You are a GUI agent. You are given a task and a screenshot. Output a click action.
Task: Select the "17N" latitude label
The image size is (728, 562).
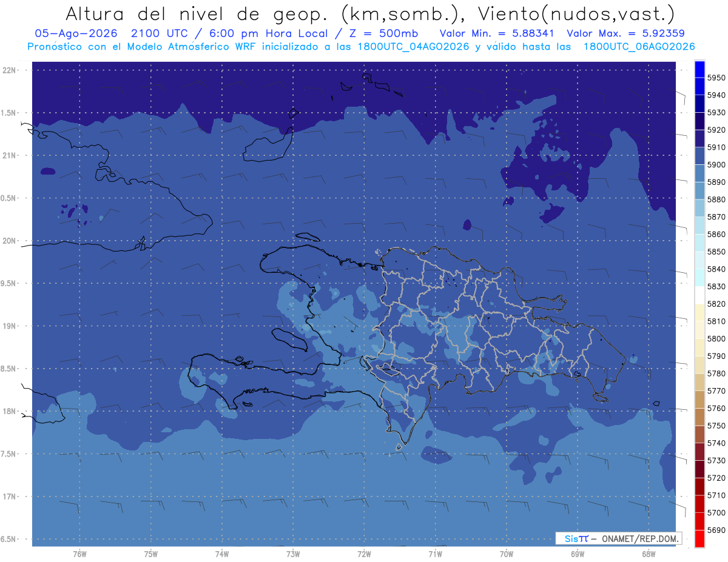tap(9, 497)
